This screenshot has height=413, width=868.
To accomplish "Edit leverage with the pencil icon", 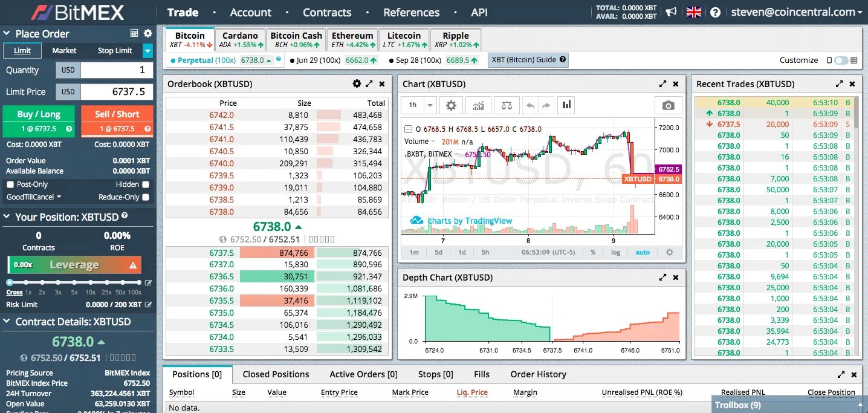I will point(148,282).
